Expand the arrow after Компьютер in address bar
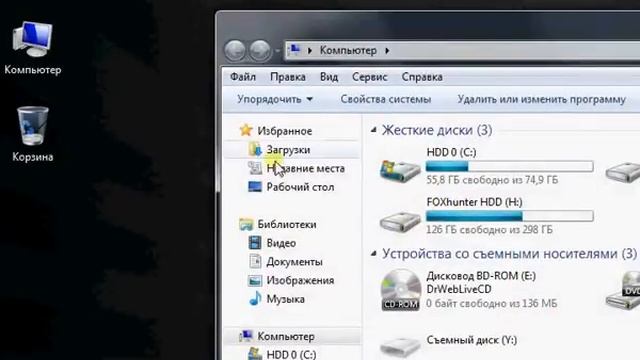Viewport: 640px width, 360px height. pyautogui.click(x=387, y=51)
